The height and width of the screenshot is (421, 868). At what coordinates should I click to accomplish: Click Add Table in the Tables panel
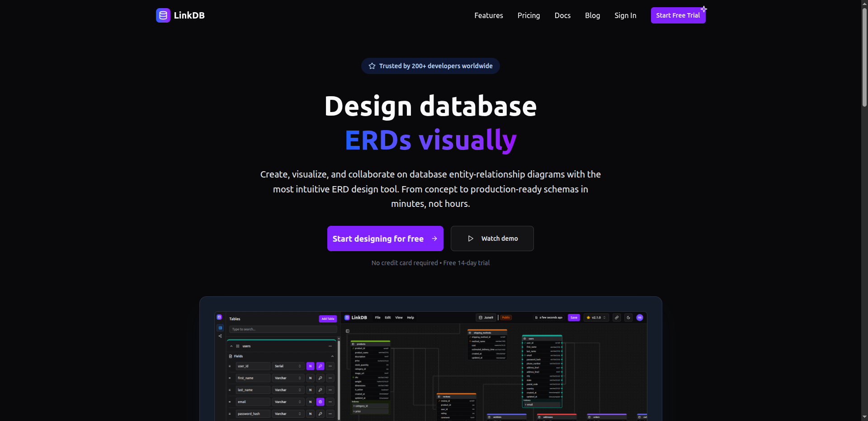click(x=328, y=319)
